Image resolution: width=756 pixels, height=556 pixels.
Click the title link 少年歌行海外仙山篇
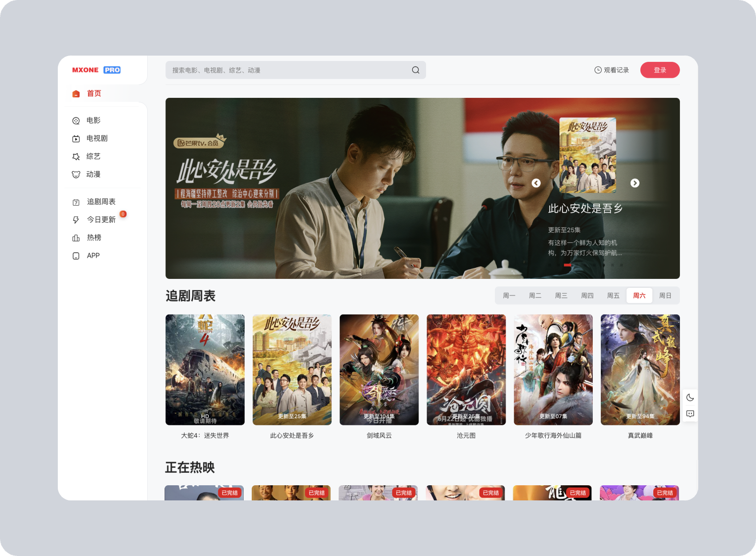click(553, 435)
